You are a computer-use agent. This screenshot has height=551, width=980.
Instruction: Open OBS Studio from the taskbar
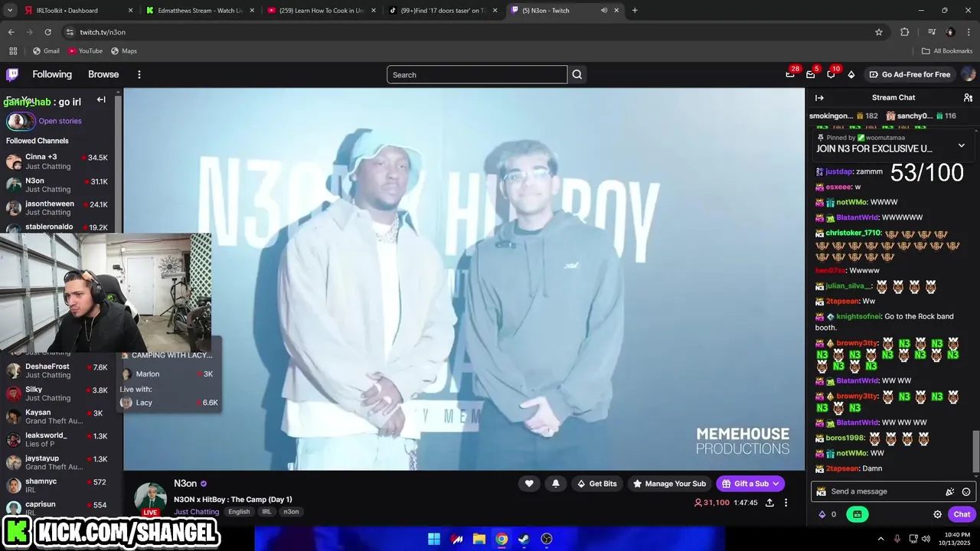point(547,539)
